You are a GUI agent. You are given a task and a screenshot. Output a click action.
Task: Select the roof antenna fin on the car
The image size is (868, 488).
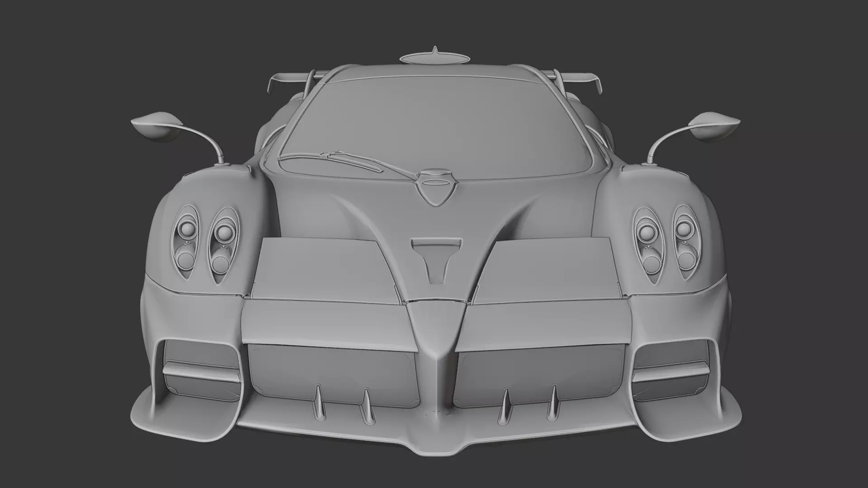tap(434, 56)
